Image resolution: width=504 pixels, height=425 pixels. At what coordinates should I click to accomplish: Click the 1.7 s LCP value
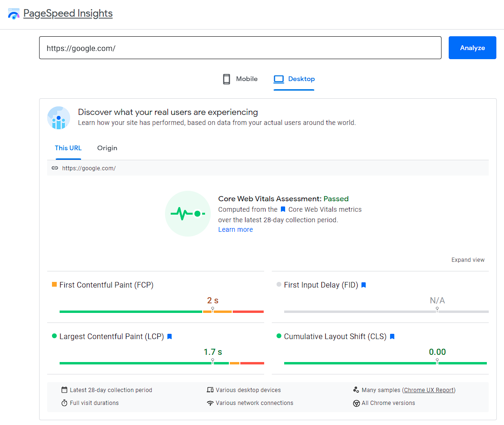tap(213, 352)
